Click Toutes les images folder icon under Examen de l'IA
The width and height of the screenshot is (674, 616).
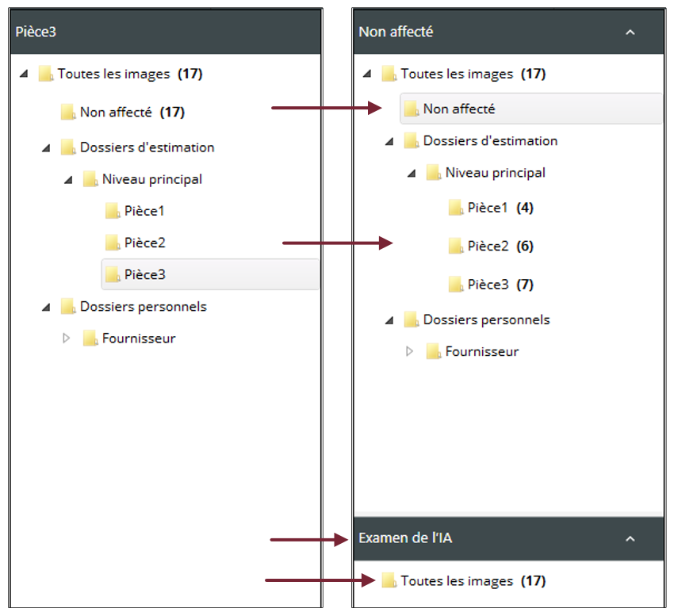[389, 581]
